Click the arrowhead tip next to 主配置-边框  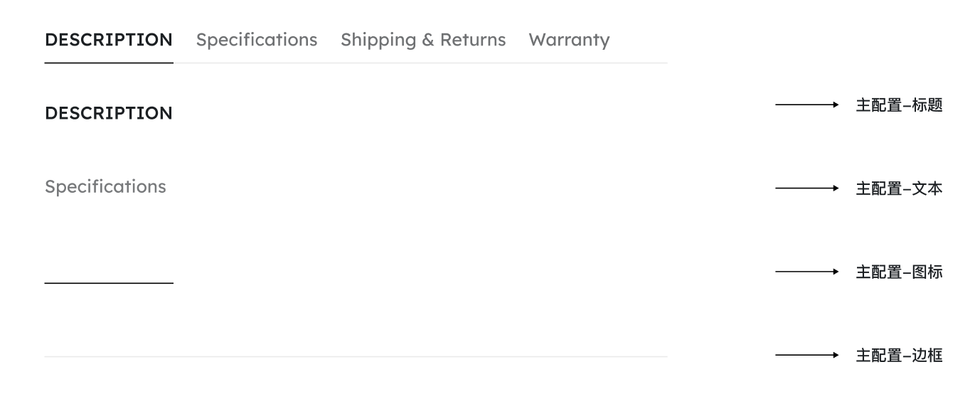point(836,355)
